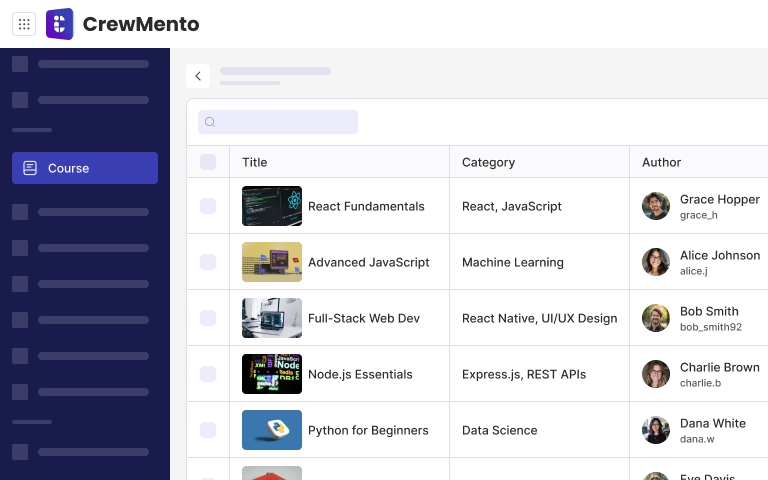
Task: Click the Charlie Brown author name
Action: [x=720, y=367]
